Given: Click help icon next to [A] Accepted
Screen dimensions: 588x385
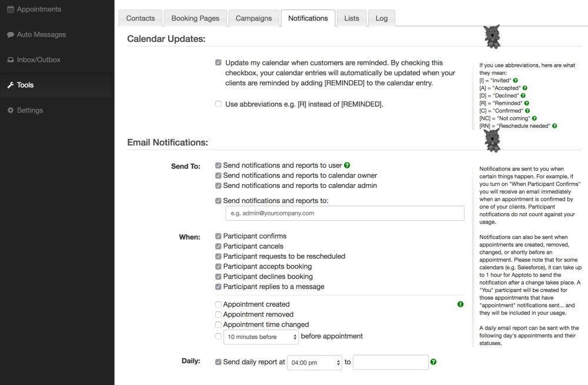Looking at the screenshot, I should (x=525, y=88).
